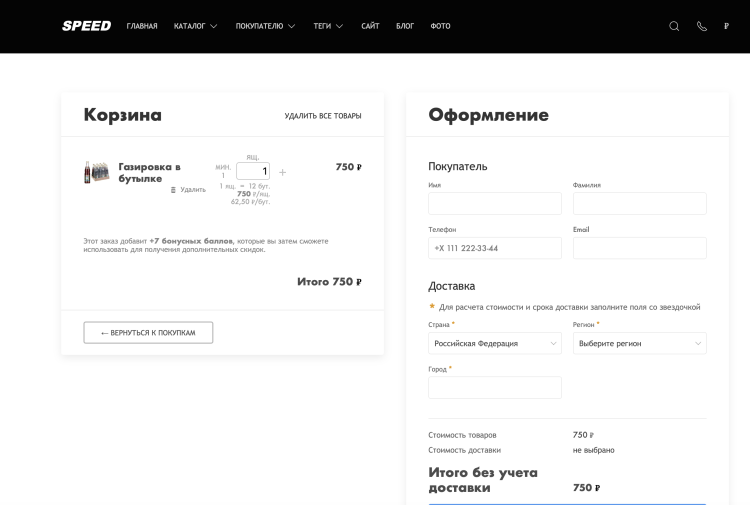Focus the Город input field
Viewport: 750px width, 505px height.
[x=495, y=387]
